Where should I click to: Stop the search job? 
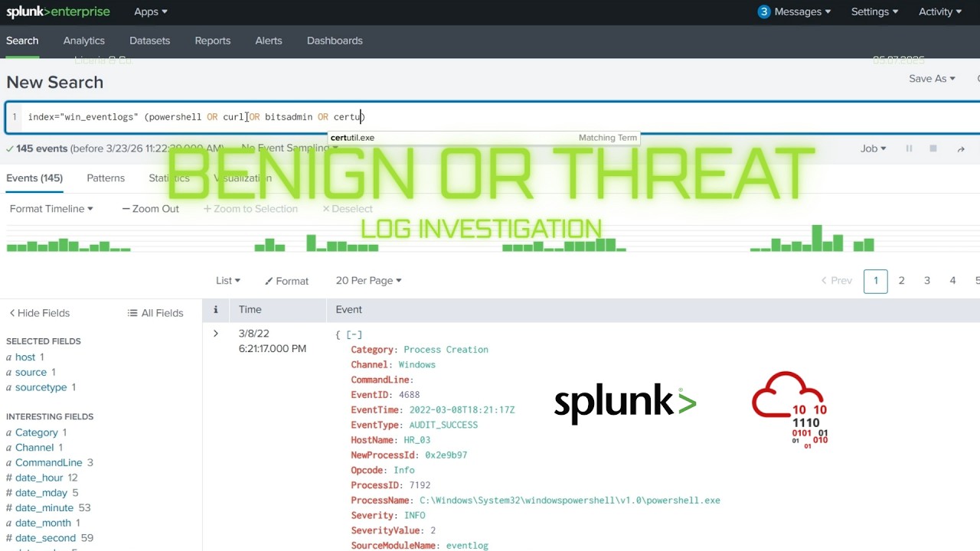coord(933,148)
